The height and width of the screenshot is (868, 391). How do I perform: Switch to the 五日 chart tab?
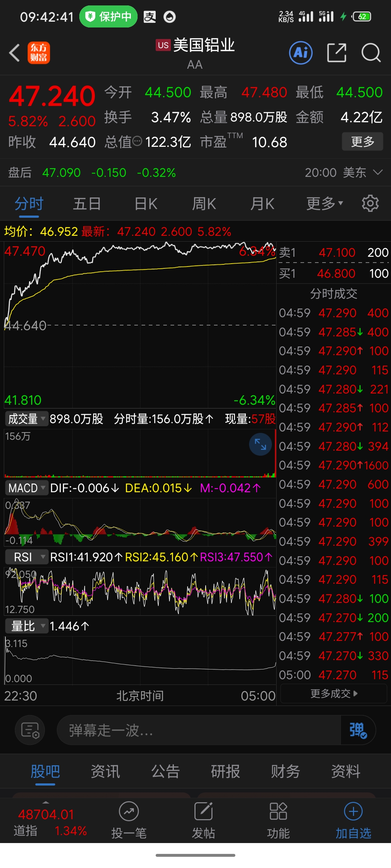(x=87, y=204)
